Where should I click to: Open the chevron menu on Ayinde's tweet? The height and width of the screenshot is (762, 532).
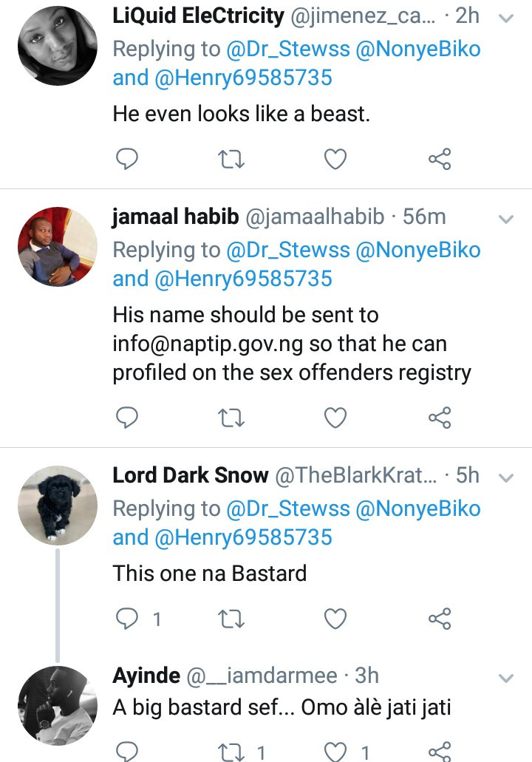tap(506, 678)
